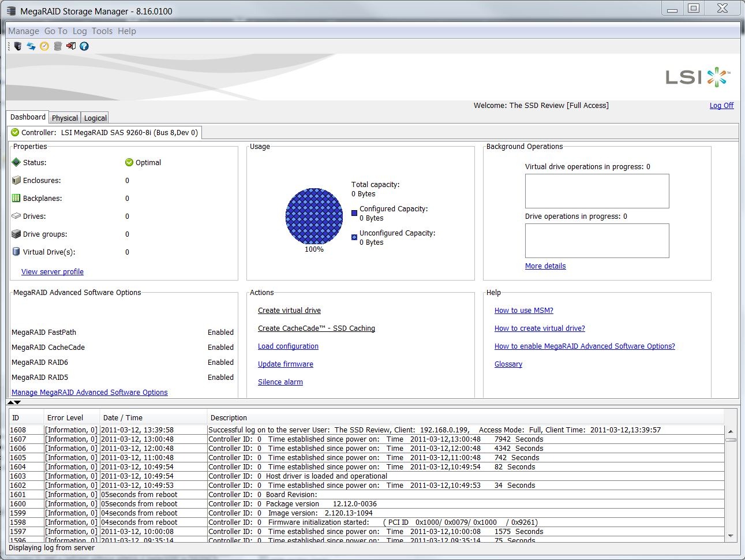Click the yellow clock toolbar icon
The image size is (745, 560).
click(44, 46)
